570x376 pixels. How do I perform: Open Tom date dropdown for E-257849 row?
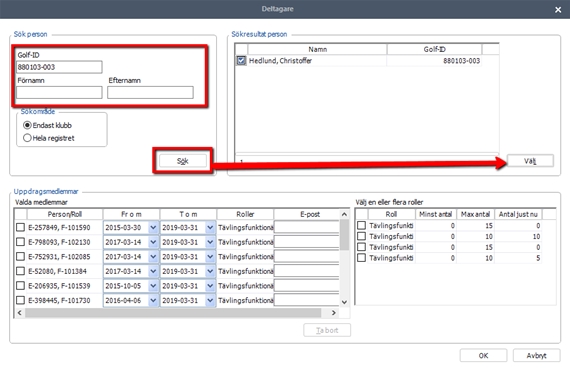pos(210,228)
